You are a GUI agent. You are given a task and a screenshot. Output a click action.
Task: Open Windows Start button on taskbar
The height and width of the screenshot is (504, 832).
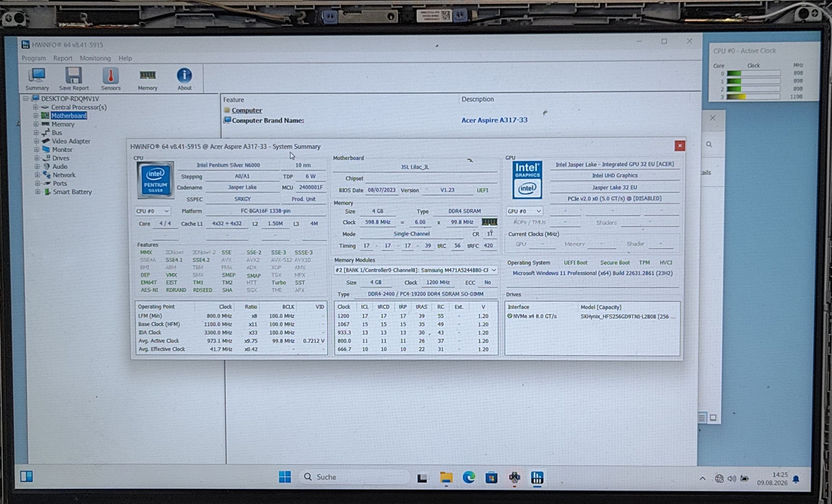point(285,477)
